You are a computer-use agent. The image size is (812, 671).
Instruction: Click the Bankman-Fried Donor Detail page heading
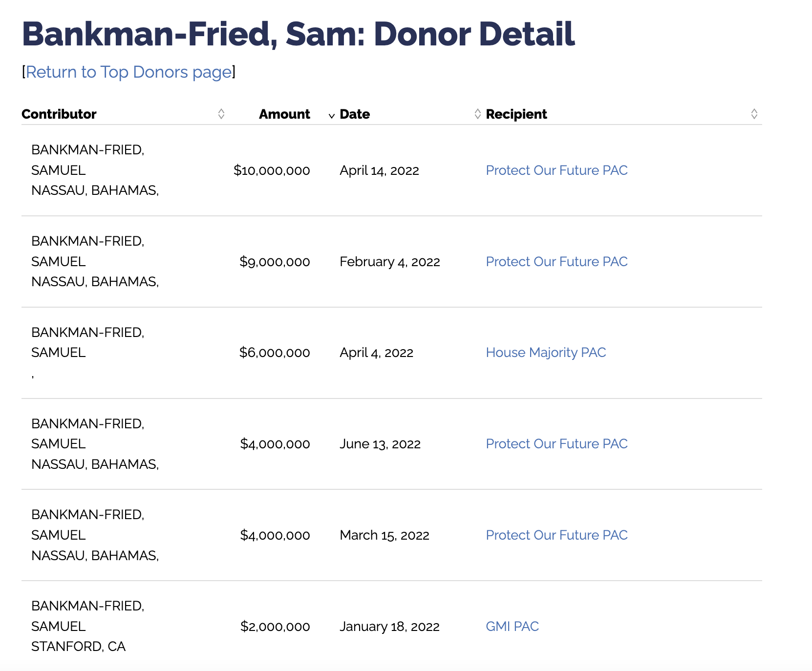[298, 34]
